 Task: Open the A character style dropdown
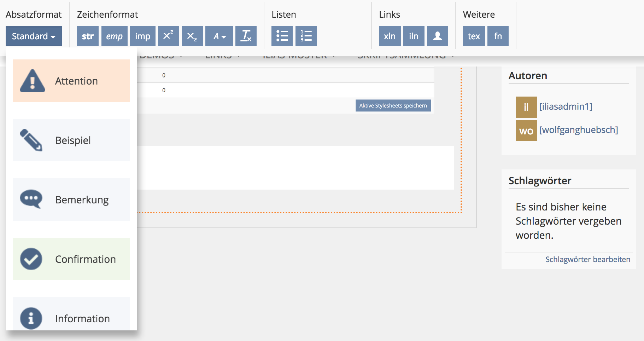[219, 36]
